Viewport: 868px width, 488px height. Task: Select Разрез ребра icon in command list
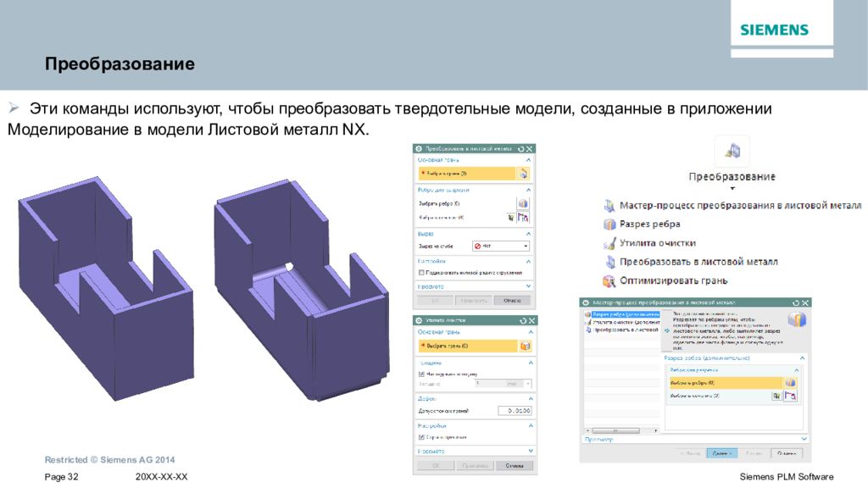(609, 224)
